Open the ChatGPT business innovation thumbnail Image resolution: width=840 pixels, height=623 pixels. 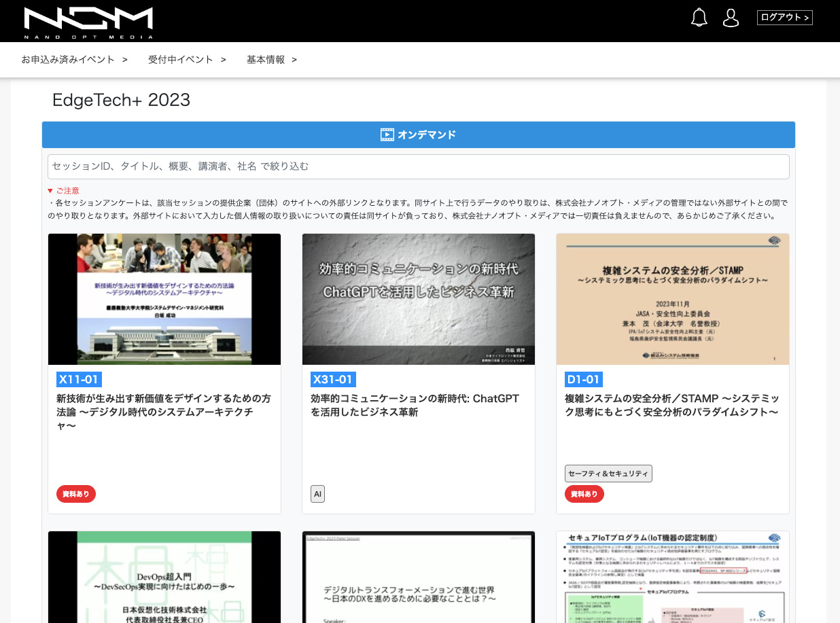click(418, 299)
